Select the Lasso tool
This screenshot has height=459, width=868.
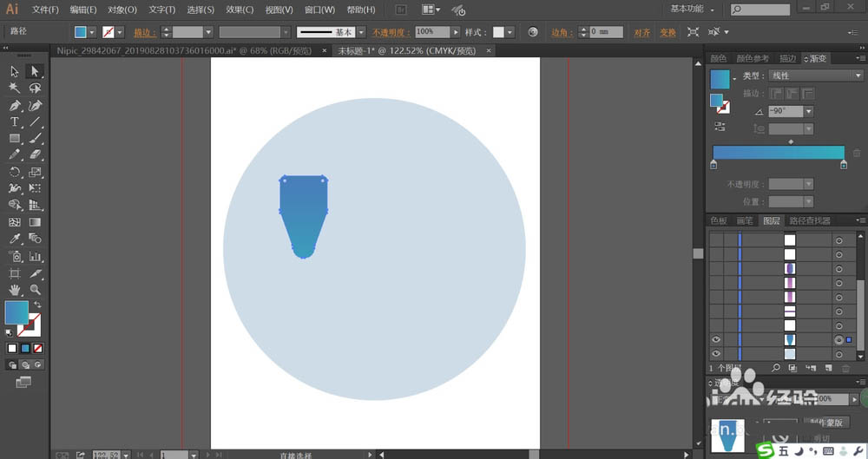pos(35,88)
